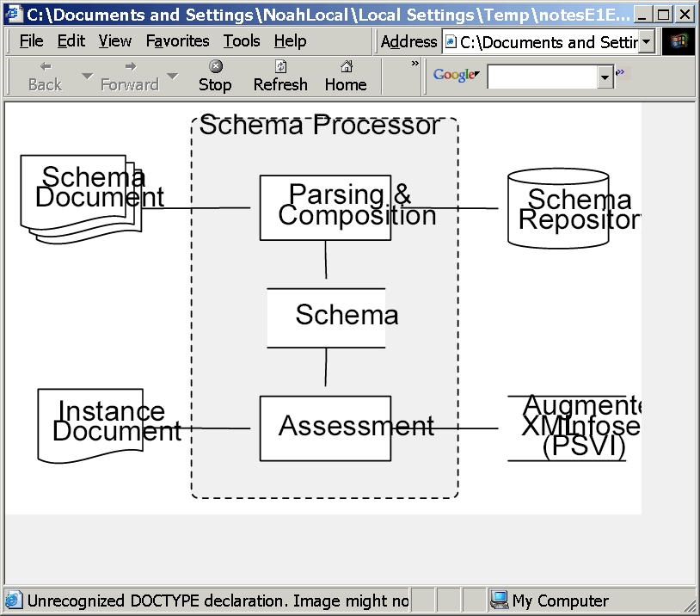Viewport: 700px width, 616px height.
Task: Click the page icon in address bar
Action: coord(451,42)
